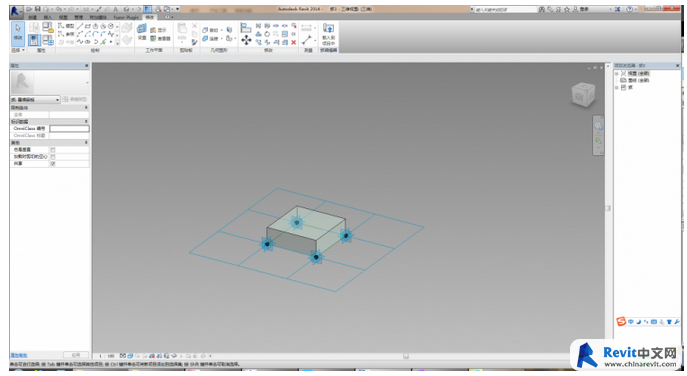Toggle the second checkbox under Other properties
The width and height of the screenshot is (687, 376).
point(53,156)
